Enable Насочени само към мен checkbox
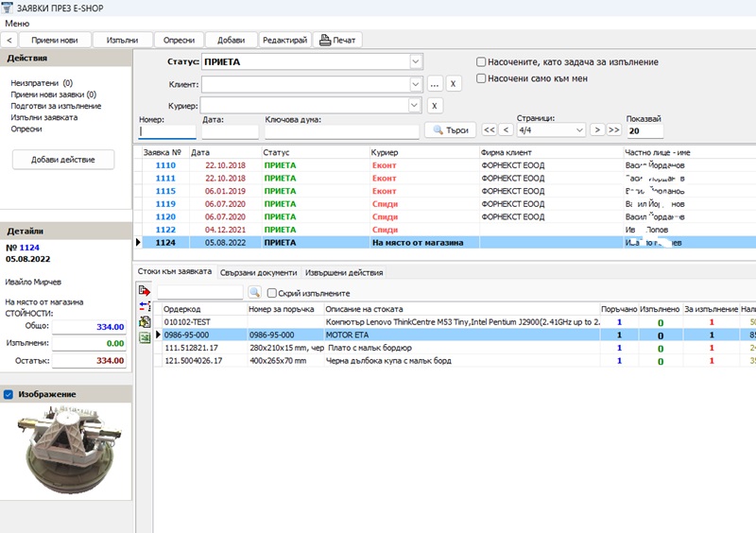Image resolution: width=756 pixels, height=533 pixels. click(x=481, y=78)
